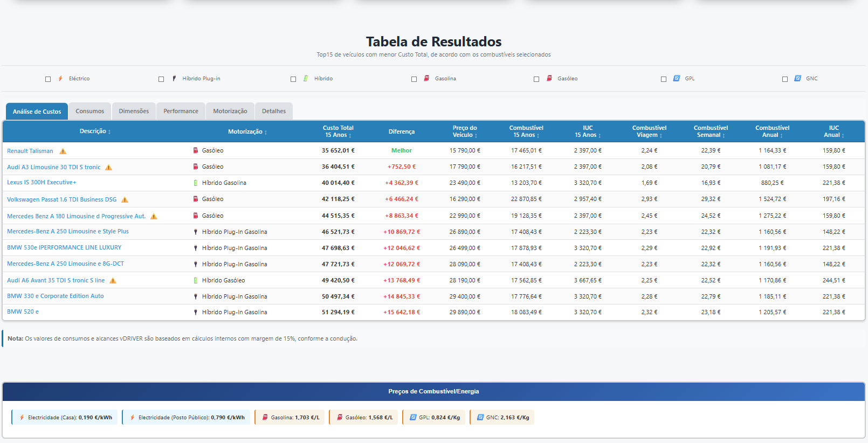This screenshot has height=443, width=868.
Task: Click the GPL fuel filter icon
Action: click(677, 79)
